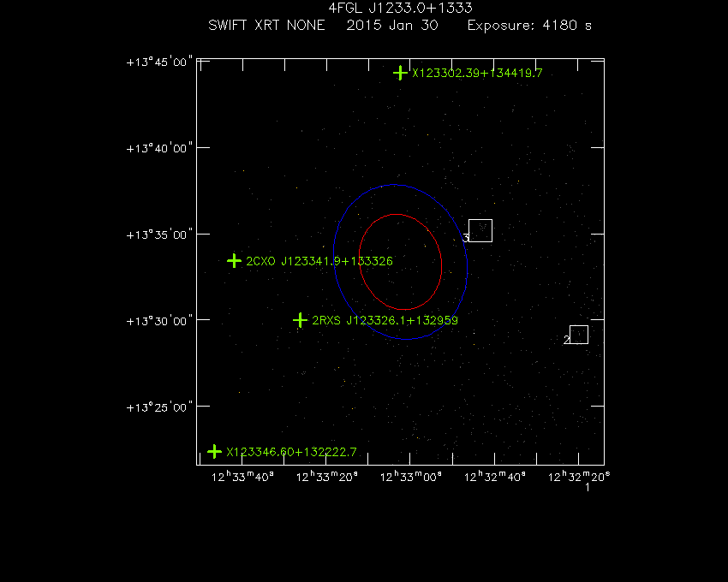
Task: Click the observation date 2015 Jan 30
Action: coord(392,25)
